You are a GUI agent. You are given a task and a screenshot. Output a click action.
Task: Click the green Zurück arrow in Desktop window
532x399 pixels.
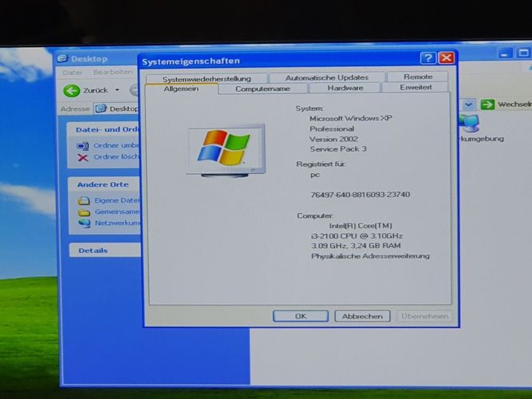click(x=72, y=91)
